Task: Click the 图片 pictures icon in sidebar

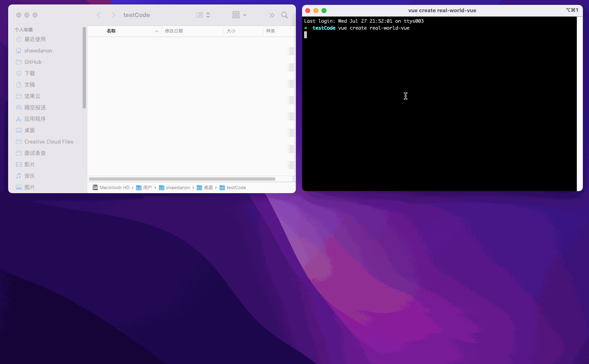Action: 19,187
